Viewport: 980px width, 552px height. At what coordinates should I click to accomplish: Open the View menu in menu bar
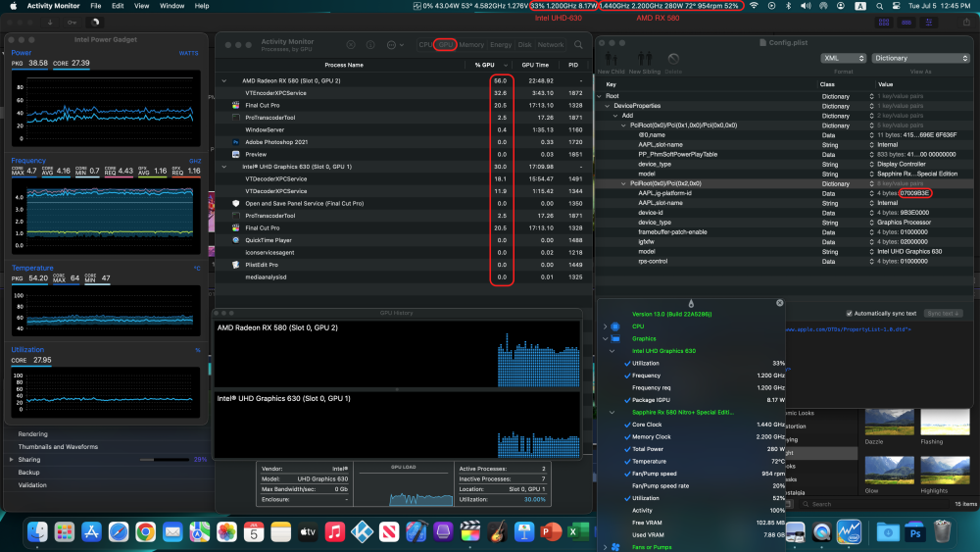pos(142,6)
